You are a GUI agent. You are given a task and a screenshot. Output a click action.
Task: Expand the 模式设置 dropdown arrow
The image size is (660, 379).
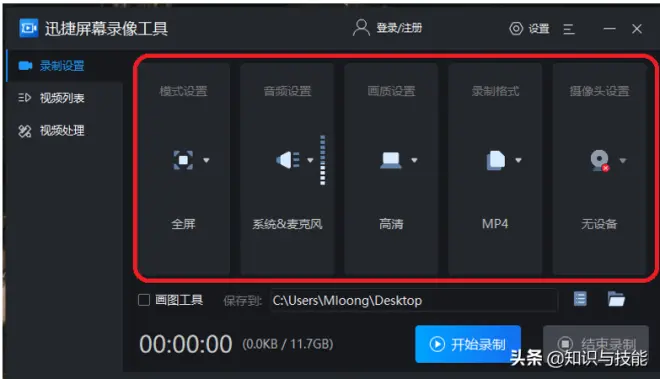click(x=206, y=160)
